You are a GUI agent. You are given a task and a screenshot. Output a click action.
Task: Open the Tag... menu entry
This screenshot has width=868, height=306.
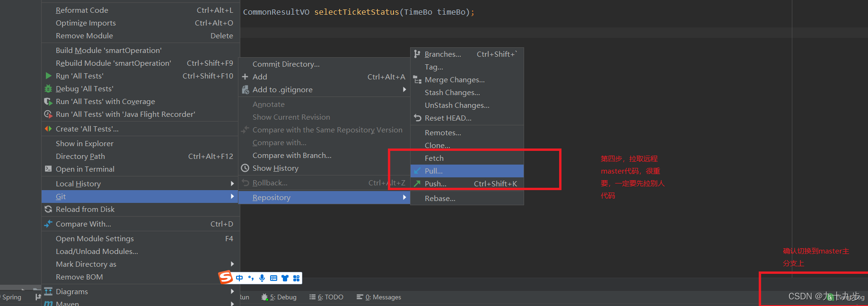(x=467, y=67)
